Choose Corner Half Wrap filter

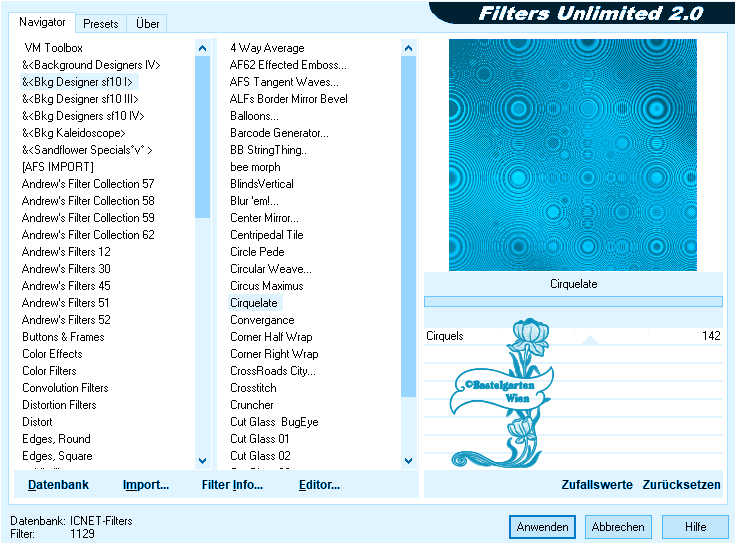click(x=271, y=337)
